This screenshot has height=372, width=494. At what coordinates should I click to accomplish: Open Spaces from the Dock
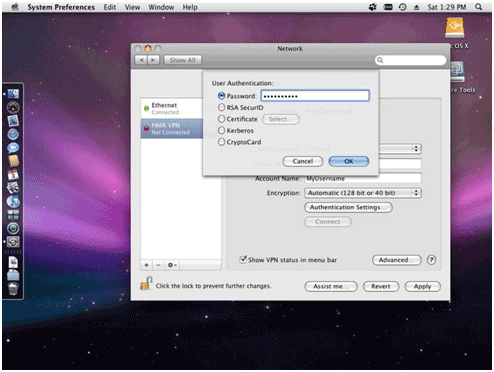(x=13, y=215)
